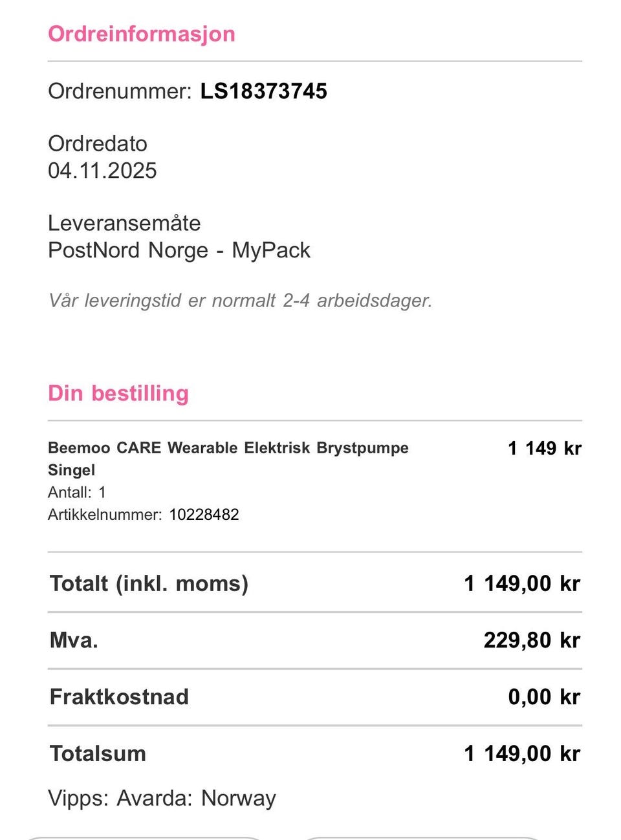Click the Ordreinformasjon heading
The image size is (621, 840).
tap(142, 34)
